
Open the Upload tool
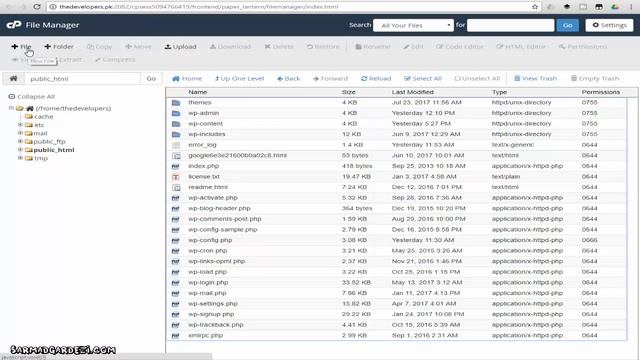(180, 47)
